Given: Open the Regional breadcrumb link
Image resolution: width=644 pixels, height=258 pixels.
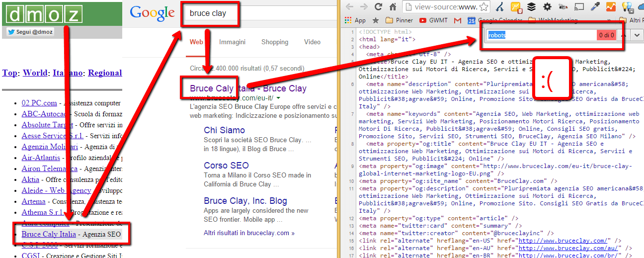Looking at the screenshot, I should click(x=105, y=73).
